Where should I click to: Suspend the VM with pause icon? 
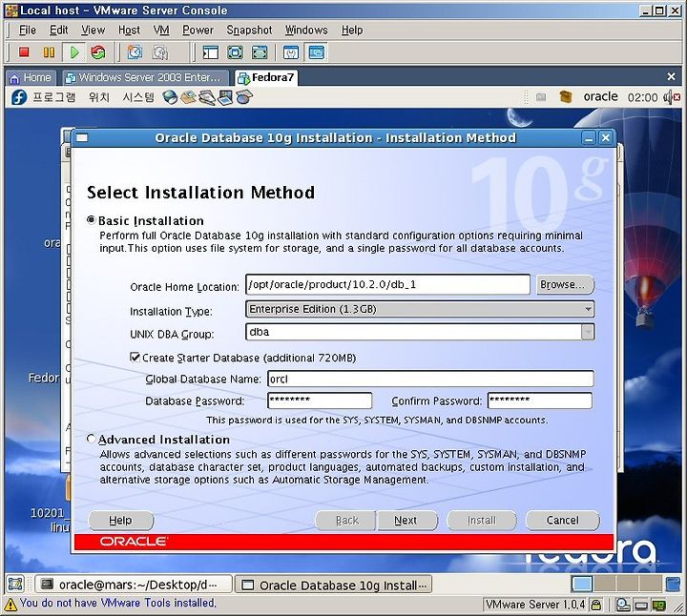pyautogui.click(x=49, y=52)
